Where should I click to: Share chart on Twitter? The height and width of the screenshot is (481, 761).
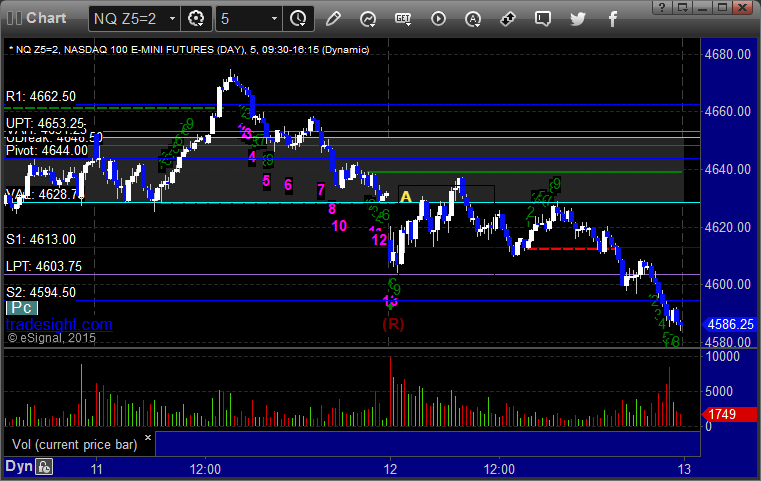coord(578,19)
